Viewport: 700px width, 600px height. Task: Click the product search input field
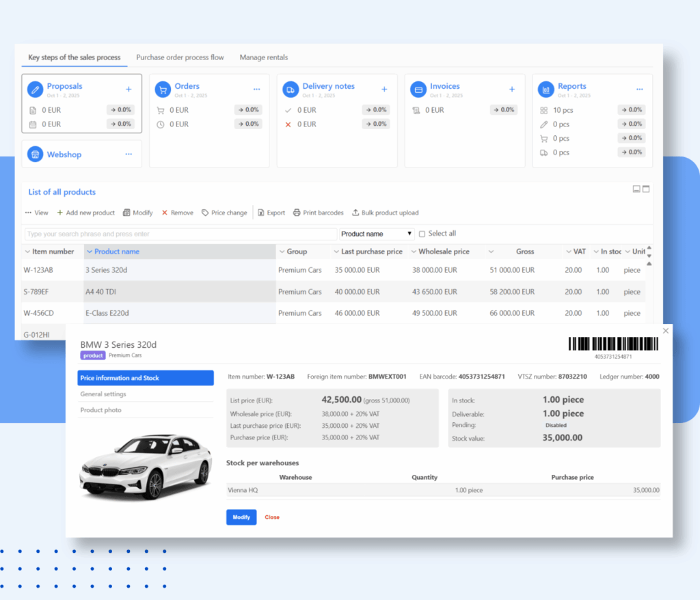(x=180, y=234)
